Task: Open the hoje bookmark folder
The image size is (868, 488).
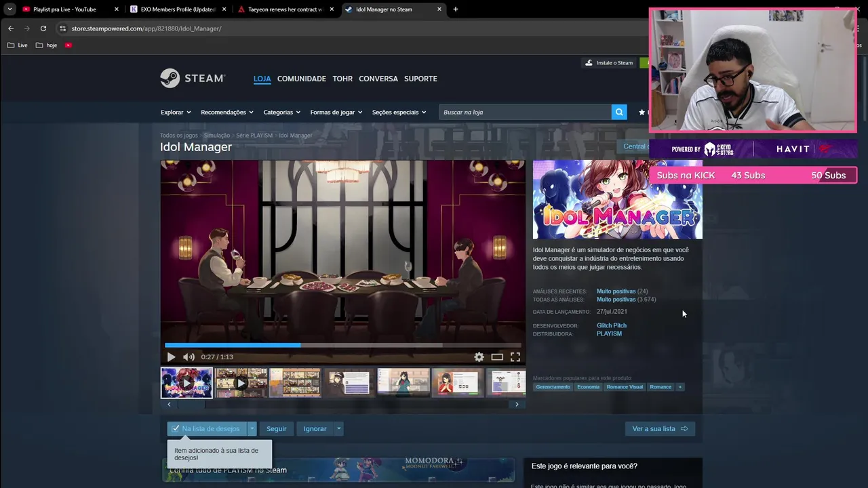Action: 46,45
